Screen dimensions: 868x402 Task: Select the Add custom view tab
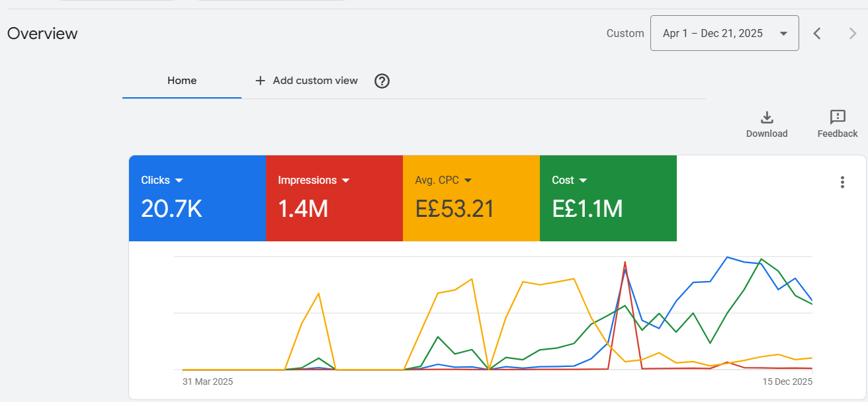307,81
